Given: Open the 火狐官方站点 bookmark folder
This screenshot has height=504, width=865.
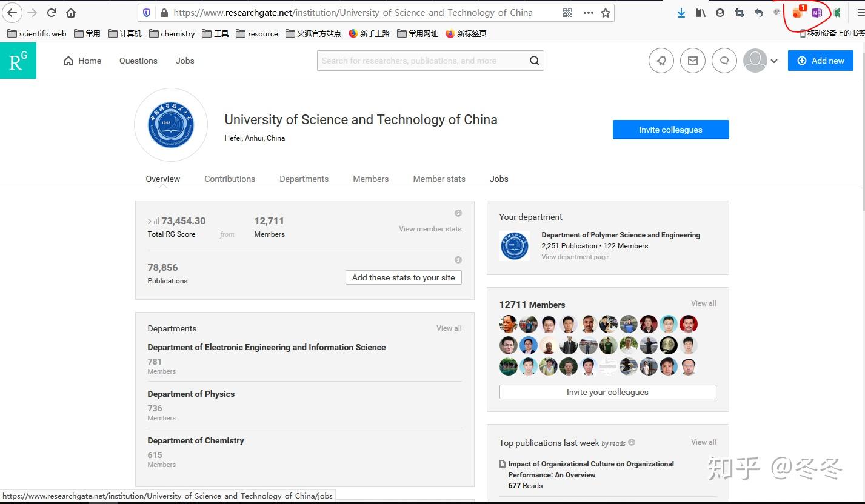Looking at the screenshot, I should pos(313,33).
